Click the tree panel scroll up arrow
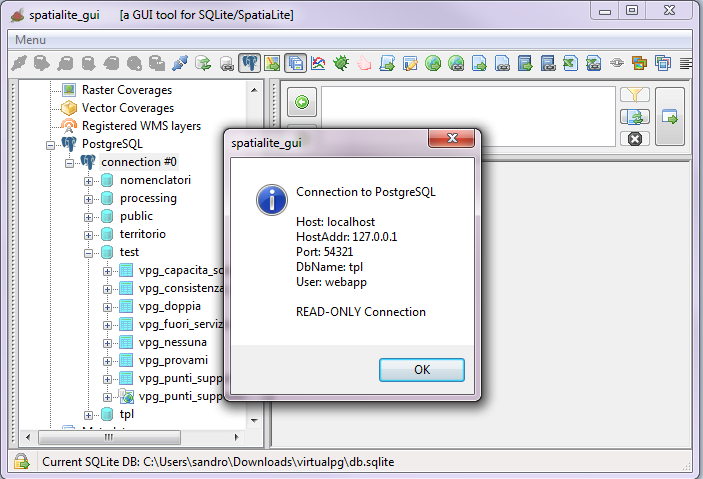This screenshot has width=703, height=479. [254, 90]
